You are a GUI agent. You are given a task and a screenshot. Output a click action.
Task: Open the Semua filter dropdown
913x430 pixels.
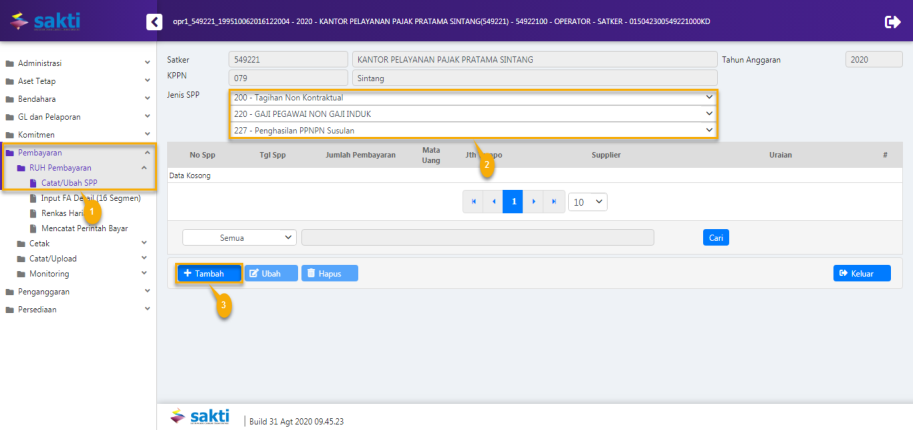pyautogui.click(x=239, y=237)
